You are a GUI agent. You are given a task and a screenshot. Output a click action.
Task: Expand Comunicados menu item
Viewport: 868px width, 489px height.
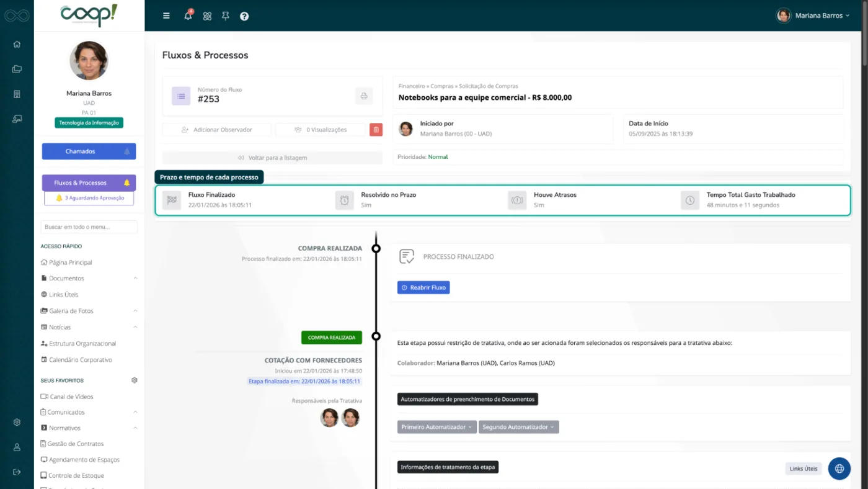click(89, 412)
